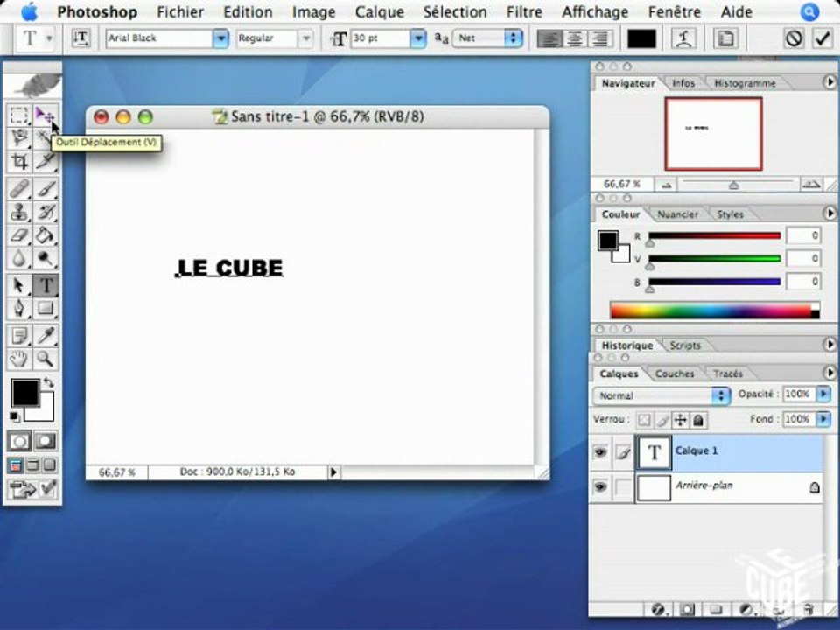Select the Hand tool

click(19, 359)
